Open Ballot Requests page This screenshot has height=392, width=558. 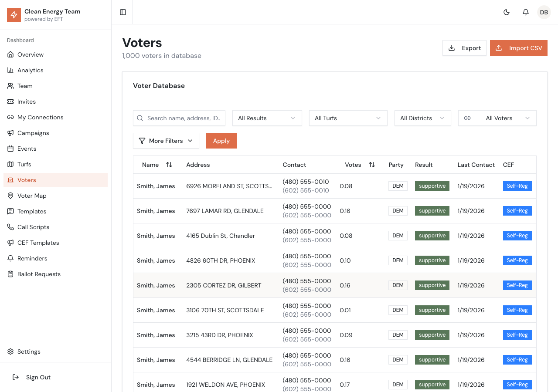(x=39, y=274)
